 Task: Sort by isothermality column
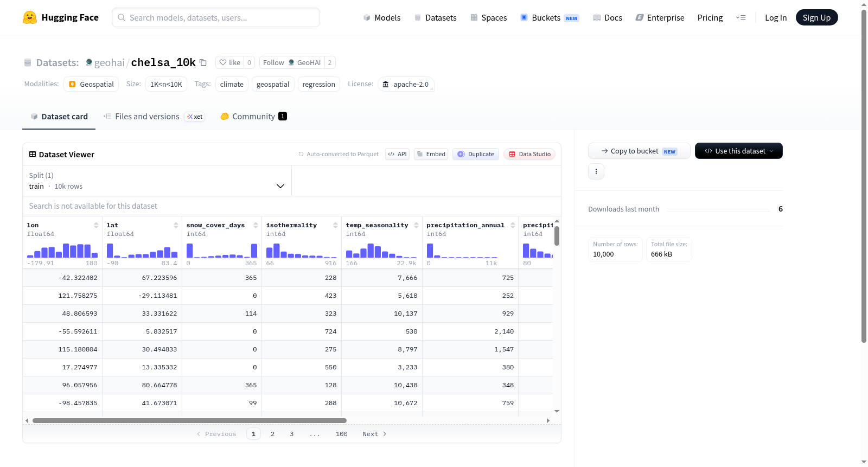(335, 225)
